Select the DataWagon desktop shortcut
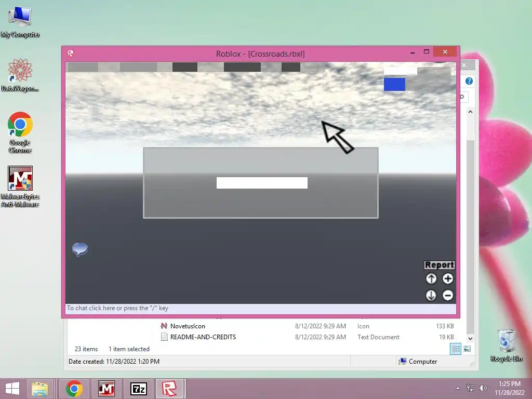Screen dimensions: 532x399 (20, 75)
